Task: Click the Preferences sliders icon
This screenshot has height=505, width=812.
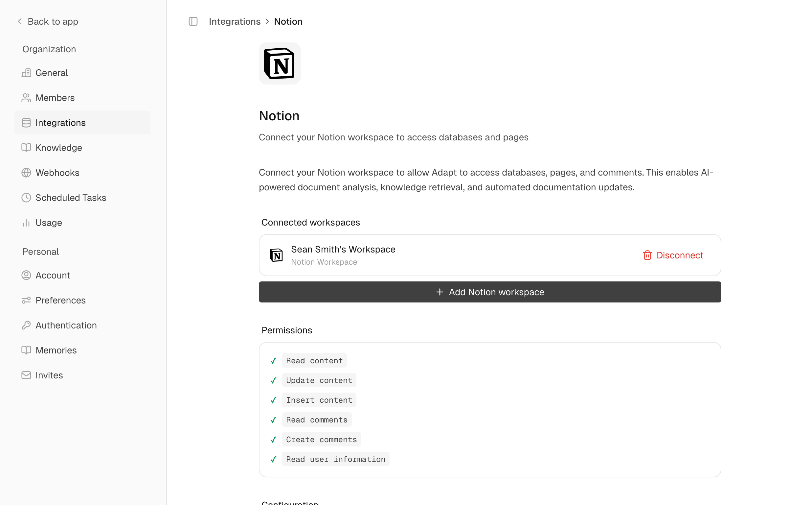Action: click(x=26, y=301)
